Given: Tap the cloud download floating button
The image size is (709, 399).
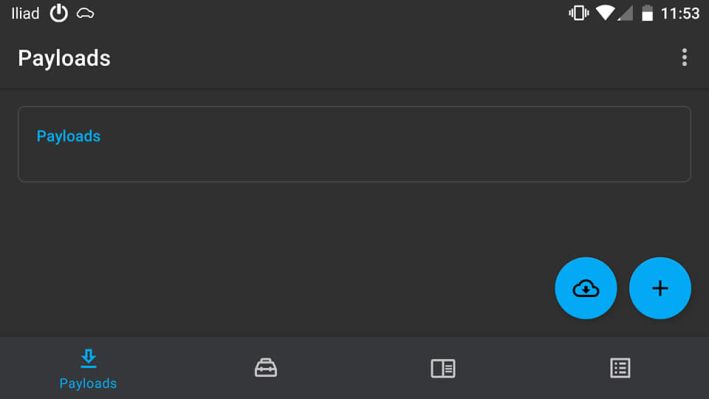Looking at the screenshot, I should tap(586, 288).
